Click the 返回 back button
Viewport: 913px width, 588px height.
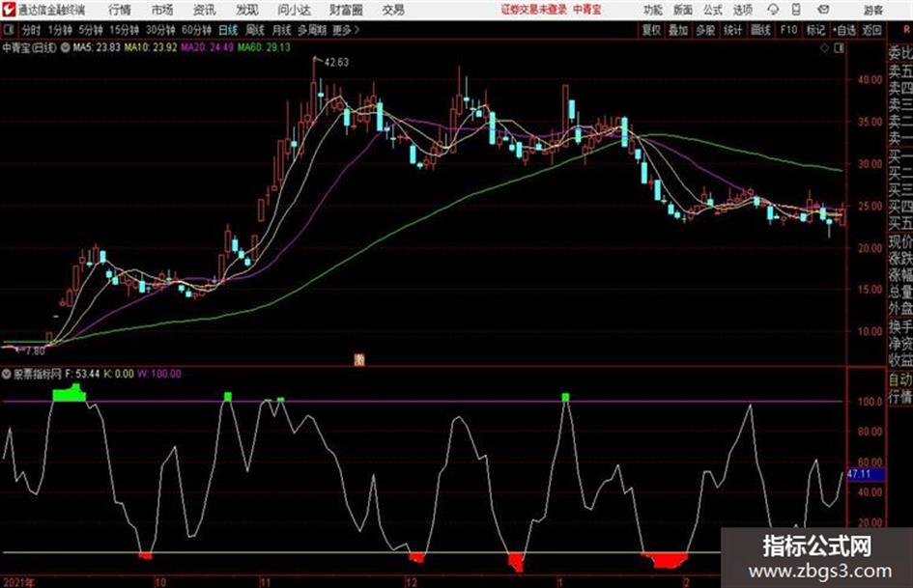pos(871,30)
